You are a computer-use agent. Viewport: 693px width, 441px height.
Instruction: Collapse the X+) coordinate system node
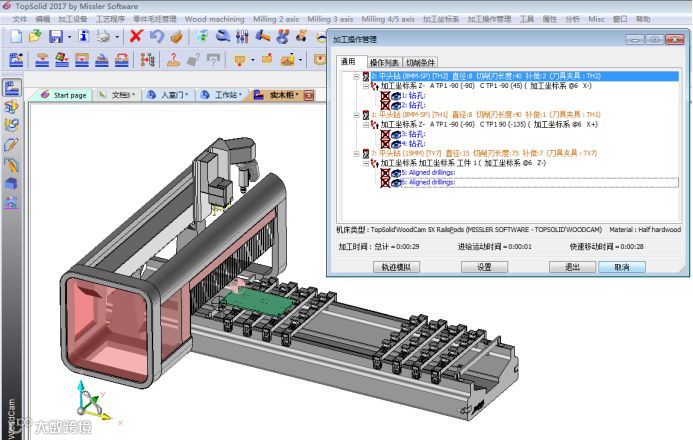(x=366, y=125)
